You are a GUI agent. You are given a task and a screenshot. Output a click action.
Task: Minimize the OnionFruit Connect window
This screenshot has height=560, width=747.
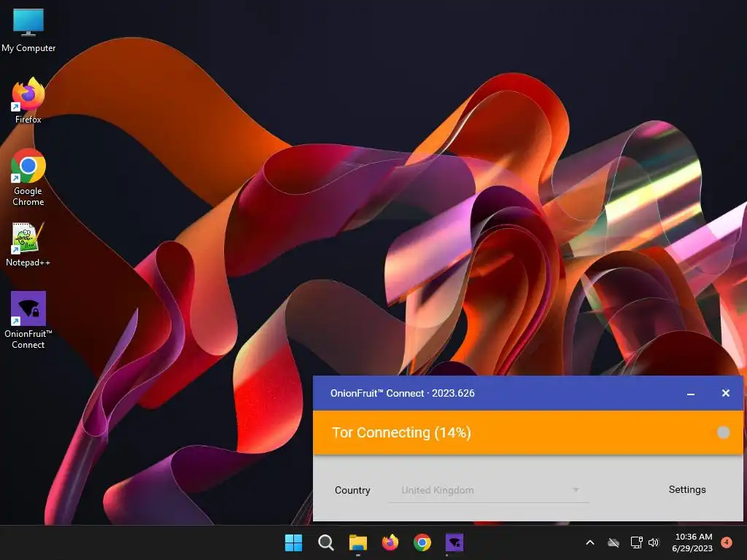(x=691, y=393)
